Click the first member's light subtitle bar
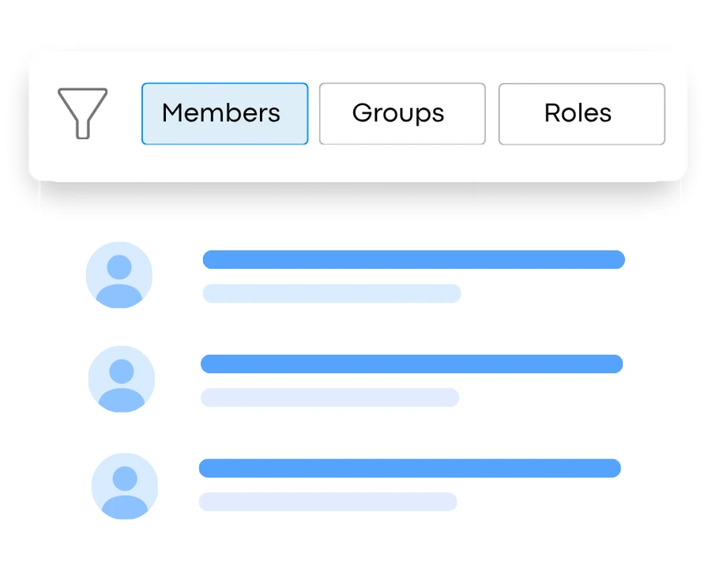Viewport: 708px width, 588px height. (331, 293)
